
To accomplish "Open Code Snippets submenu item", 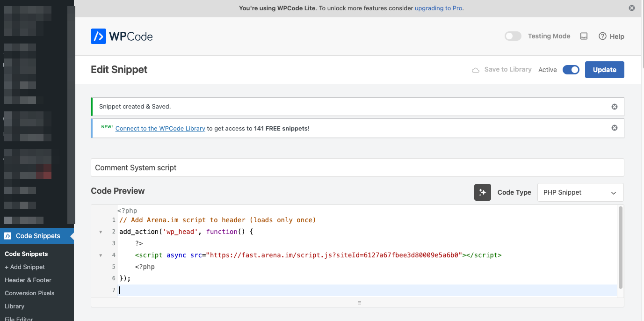I will (26, 254).
